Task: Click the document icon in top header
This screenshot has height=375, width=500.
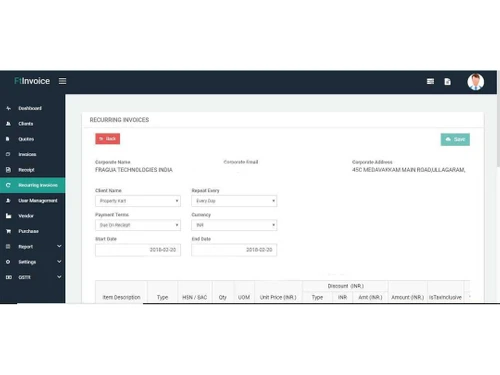Action: [x=447, y=81]
